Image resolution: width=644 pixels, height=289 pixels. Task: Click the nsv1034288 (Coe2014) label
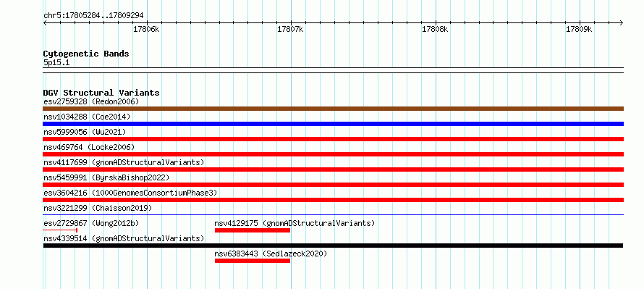[87, 117]
